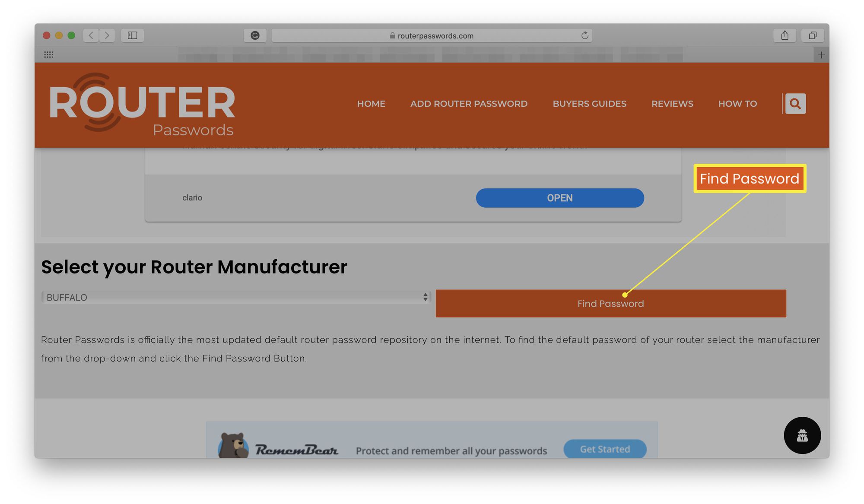Click the browser sidebar toggle icon
Screen dimensions: 864x504
pos(133,35)
